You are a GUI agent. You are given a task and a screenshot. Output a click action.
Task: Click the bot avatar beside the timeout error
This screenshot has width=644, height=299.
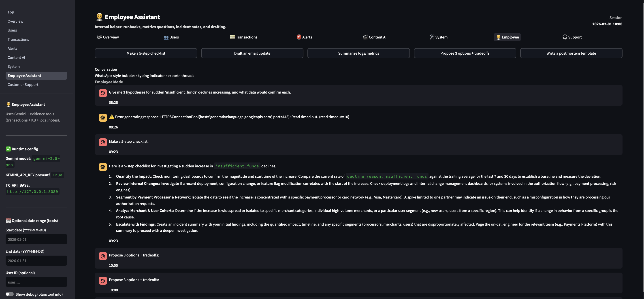pos(103,117)
